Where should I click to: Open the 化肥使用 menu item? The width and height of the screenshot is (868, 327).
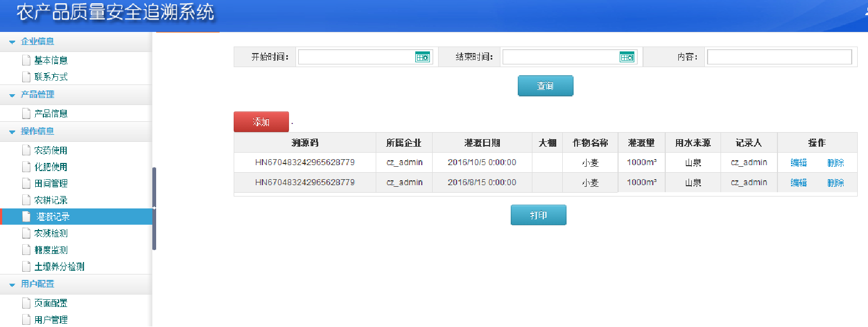coord(51,167)
